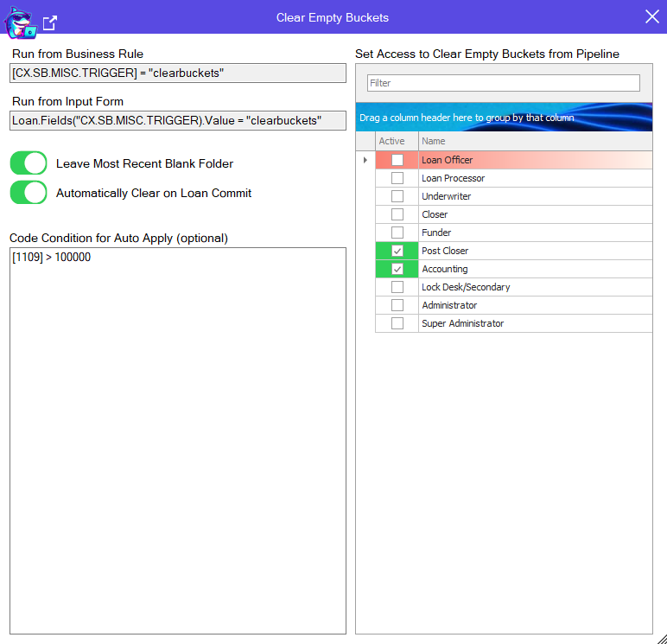Uncheck the Accounting role checkbox

[x=397, y=269]
